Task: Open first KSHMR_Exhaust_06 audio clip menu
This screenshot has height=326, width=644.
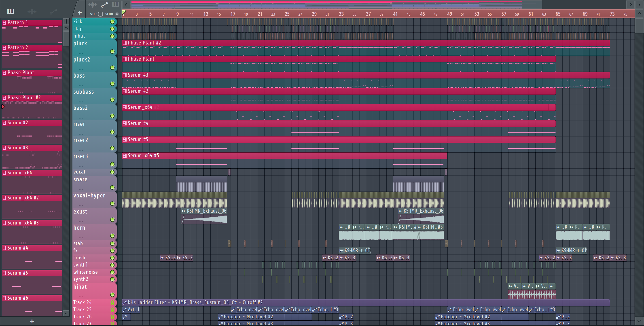Action: pyautogui.click(x=184, y=211)
